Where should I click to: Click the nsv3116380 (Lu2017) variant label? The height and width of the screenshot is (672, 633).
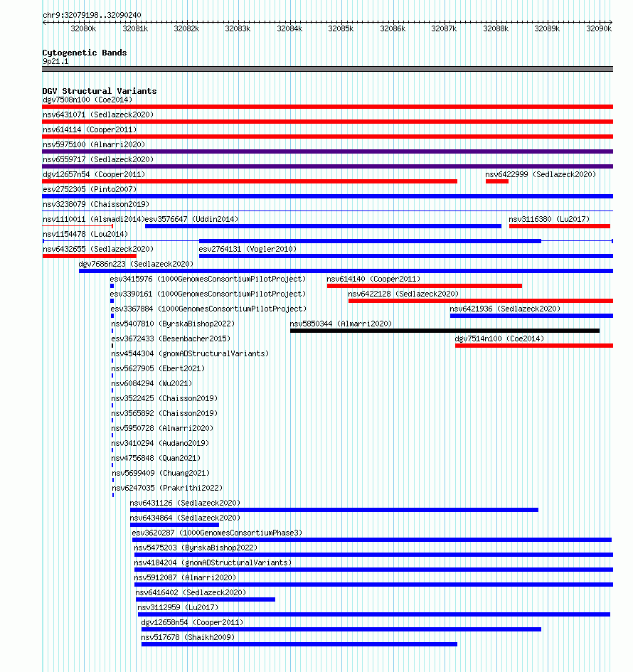click(549, 220)
